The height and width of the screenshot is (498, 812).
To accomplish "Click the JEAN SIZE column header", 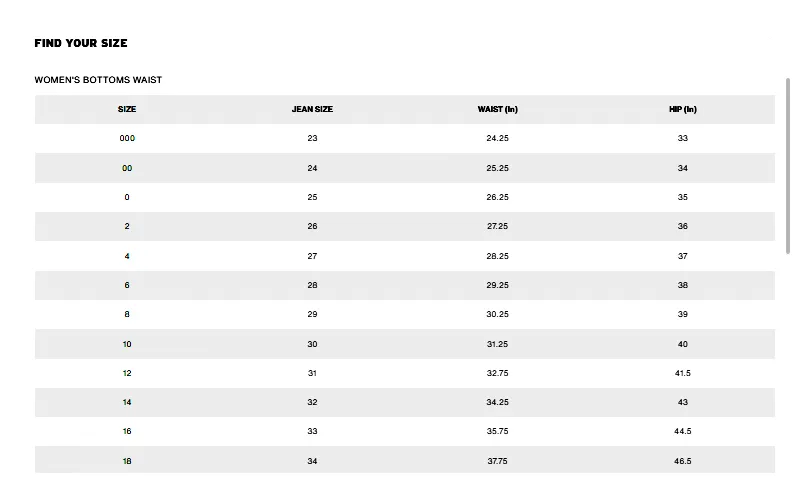I will pos(312,109).
